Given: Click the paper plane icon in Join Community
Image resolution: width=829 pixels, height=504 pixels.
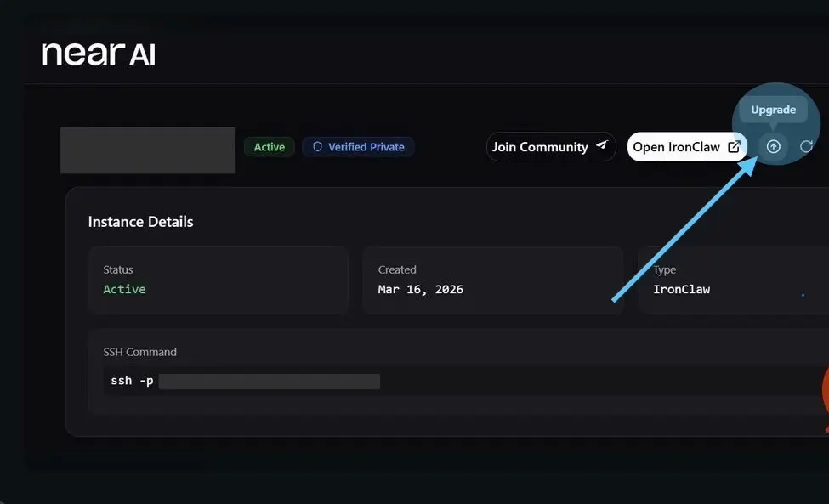Looking at the screenshot, I should tap(602, 145).
